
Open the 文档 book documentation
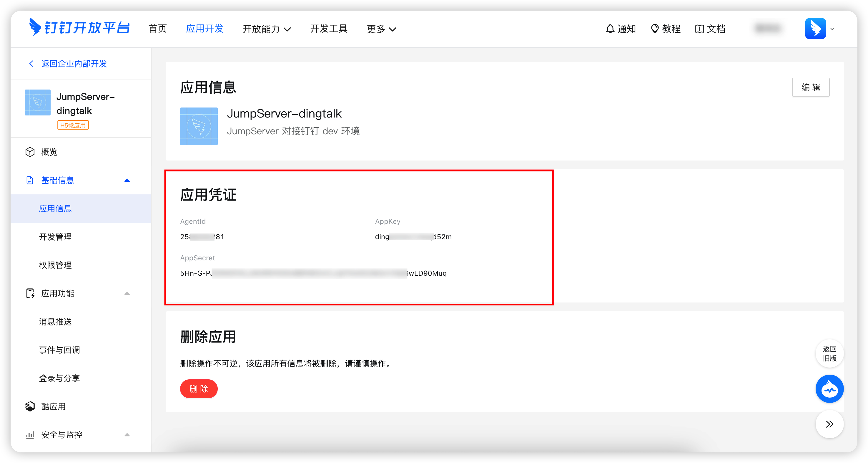(710, 29)
